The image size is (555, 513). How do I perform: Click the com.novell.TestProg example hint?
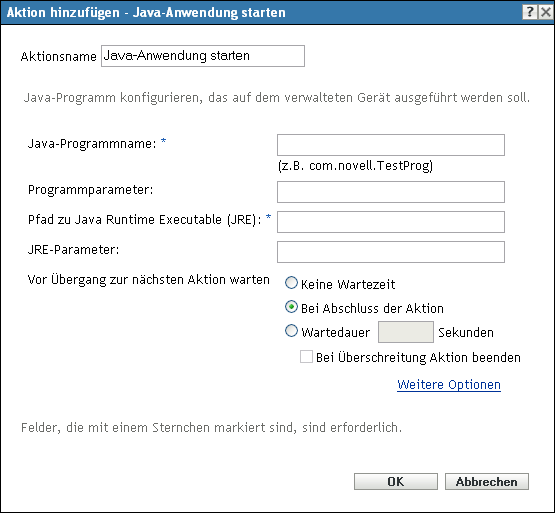pyautogui.click(x=355, y=166)
